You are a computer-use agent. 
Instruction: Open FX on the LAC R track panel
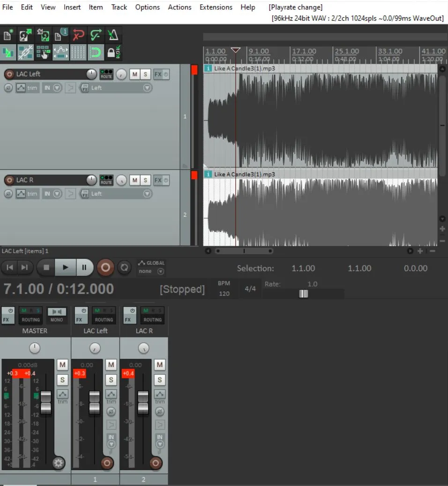tap(158, 180)
